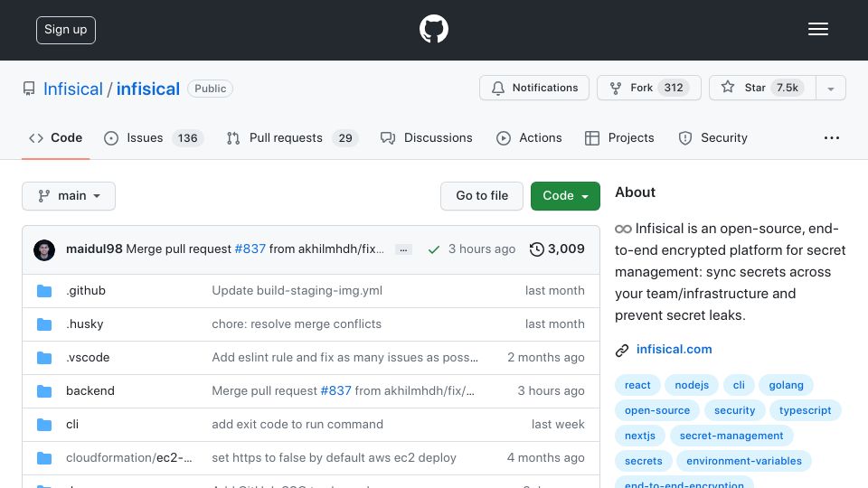
Task: Open the backend folder
Action: point(90,390)
